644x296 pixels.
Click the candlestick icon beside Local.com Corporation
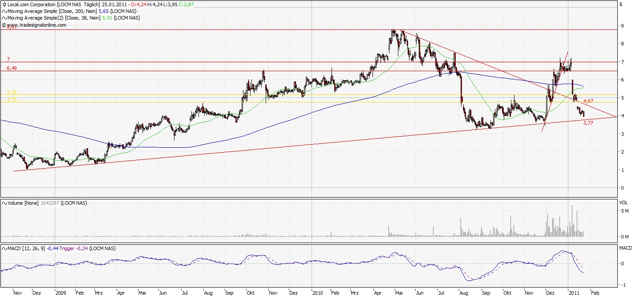pos(4,4)
